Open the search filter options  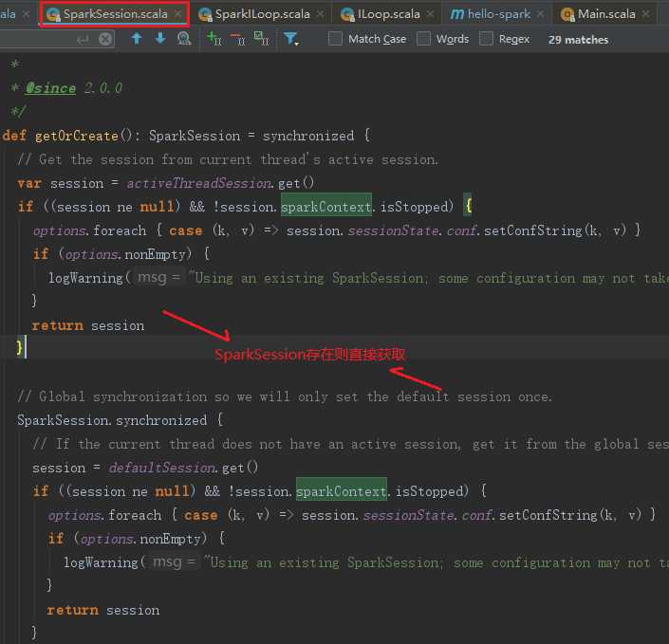pos(291,39)
